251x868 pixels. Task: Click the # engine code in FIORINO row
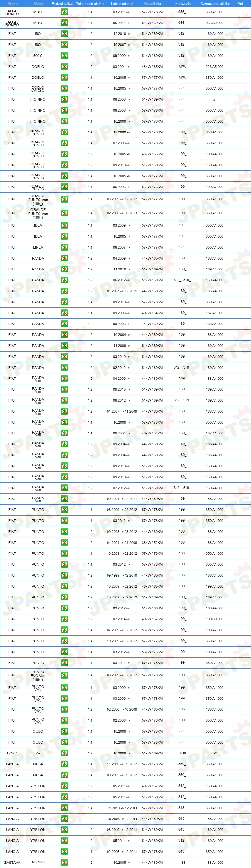tap(214, 99)
